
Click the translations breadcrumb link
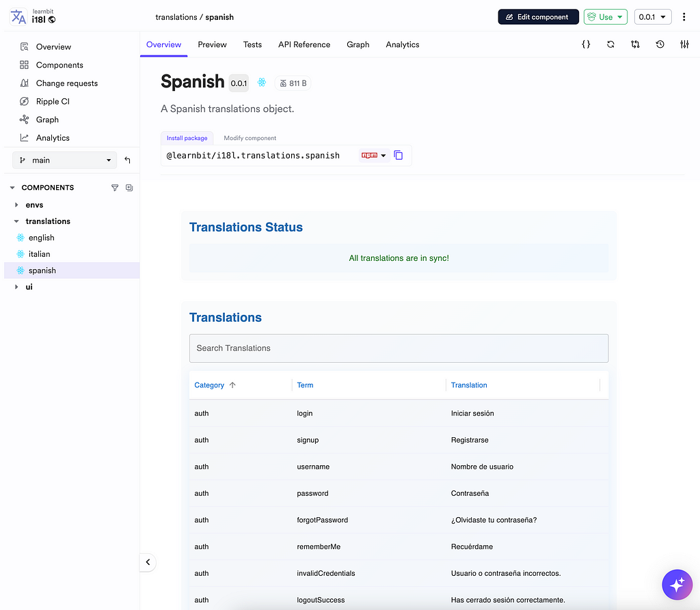176,17
